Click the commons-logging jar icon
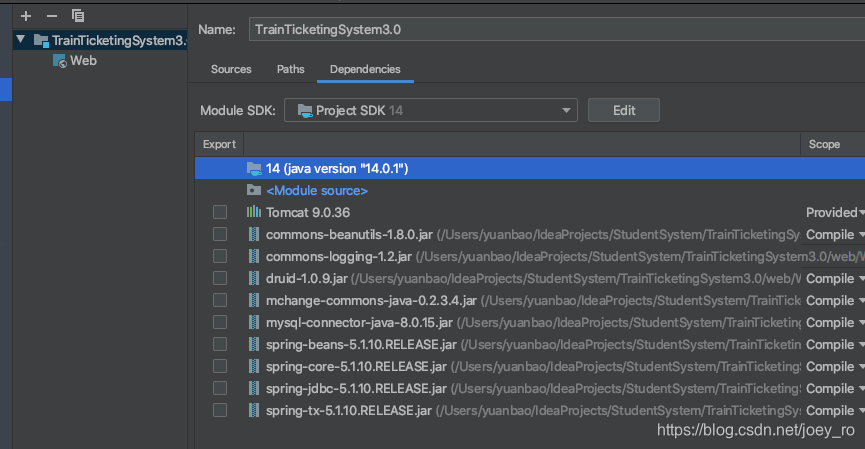The image size is (865, 449). (x=254, y=256)
